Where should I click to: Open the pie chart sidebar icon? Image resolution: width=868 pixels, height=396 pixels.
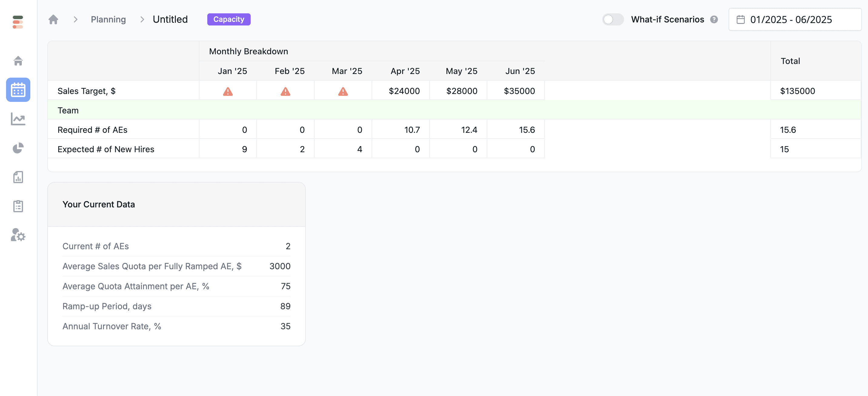pyautogui.click(x=18, y=148)
